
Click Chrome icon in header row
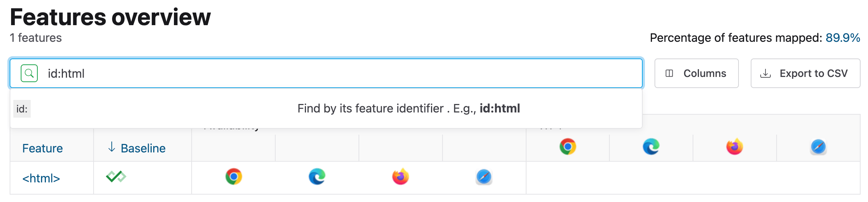point(568,147)
